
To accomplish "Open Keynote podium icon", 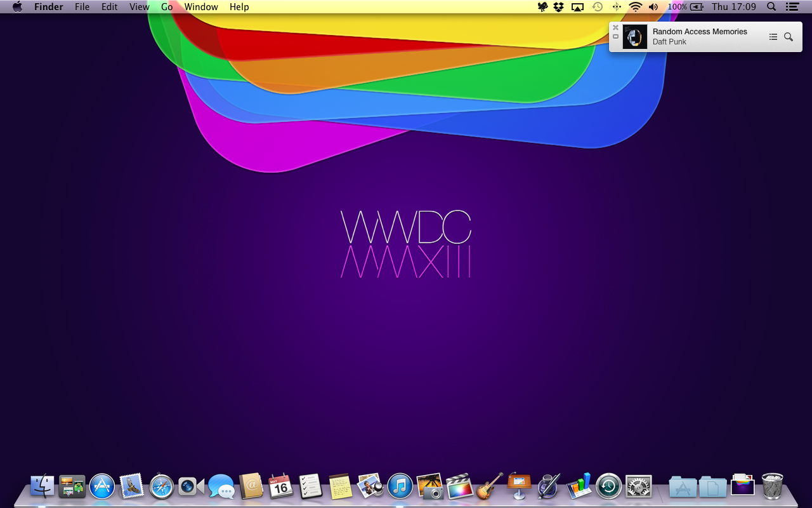I will [519, 486].
